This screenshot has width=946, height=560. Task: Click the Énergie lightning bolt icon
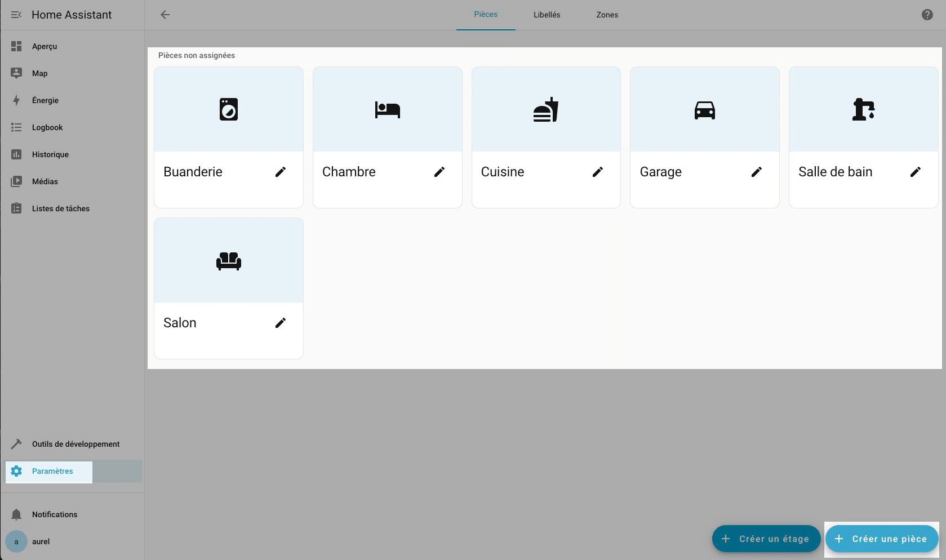[x=16, y=100]
